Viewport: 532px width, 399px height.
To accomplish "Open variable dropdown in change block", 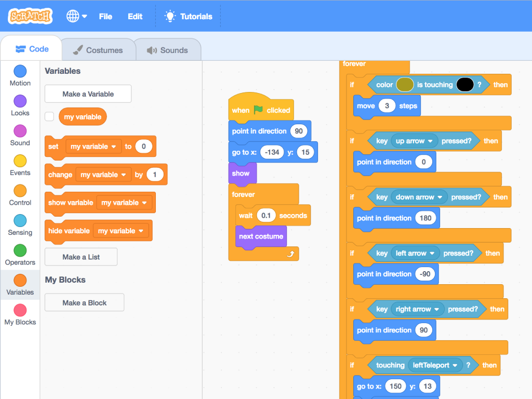I will coord(103,175).
